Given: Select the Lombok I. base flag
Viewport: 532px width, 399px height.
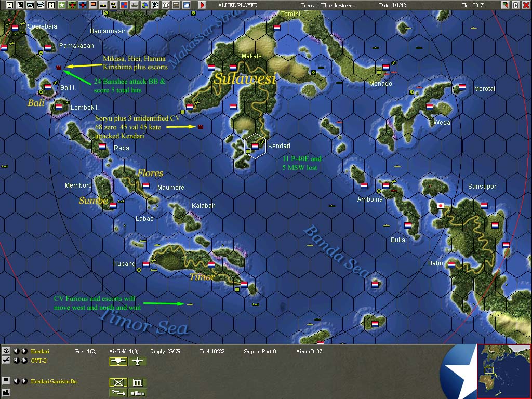Looking at the screenshot, I should [x=59, y=107].
